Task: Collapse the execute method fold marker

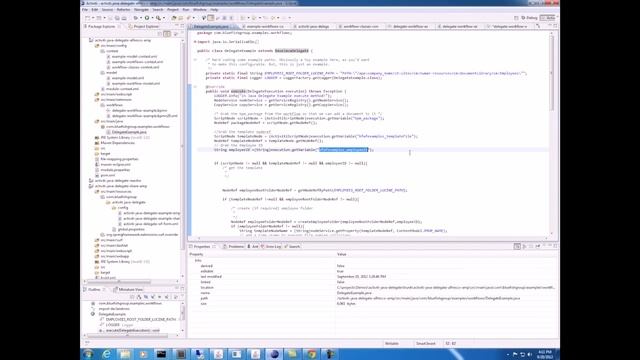Action: click(195, 87)
